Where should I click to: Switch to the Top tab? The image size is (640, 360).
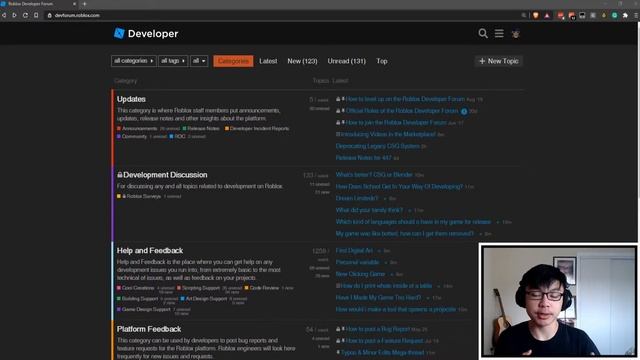(382, 61)
